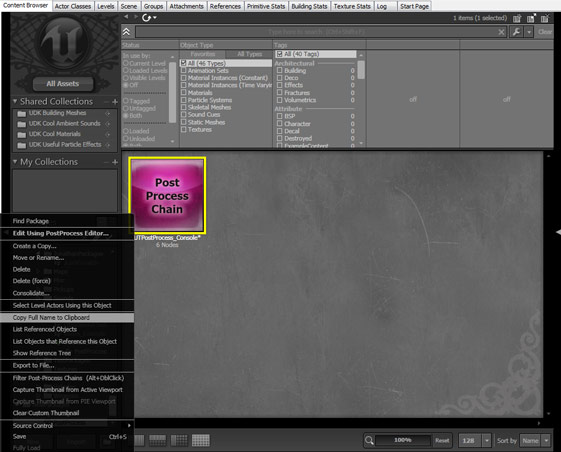Enable the Textures type checkbox
This screenshot has height=452, width=561.
click(184, 130)
